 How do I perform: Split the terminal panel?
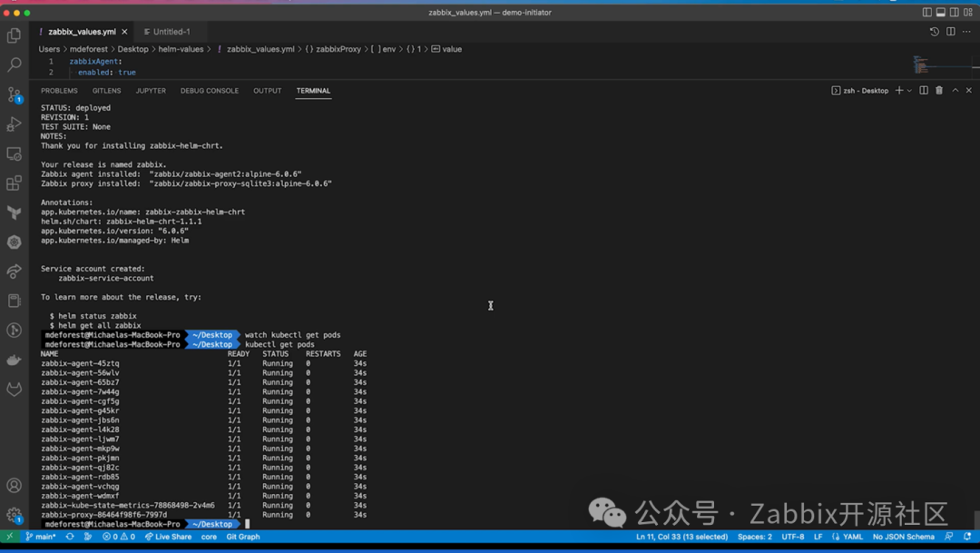click(924, 91)
